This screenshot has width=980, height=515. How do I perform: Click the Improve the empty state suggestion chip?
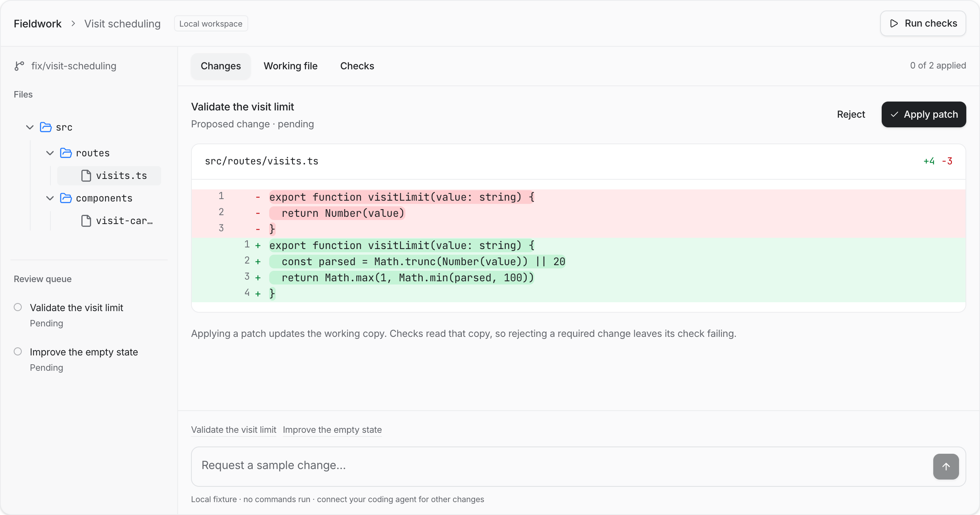tap(332, 430)
